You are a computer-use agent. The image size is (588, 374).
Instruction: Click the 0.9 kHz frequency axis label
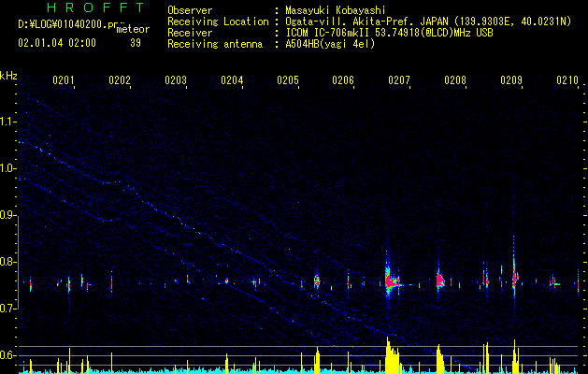click(x=8, y=215)
